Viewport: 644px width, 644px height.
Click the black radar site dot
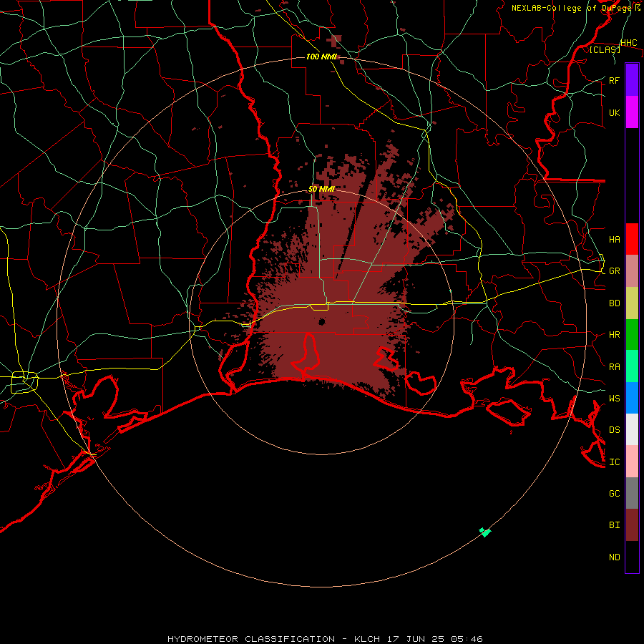(322, 321)
